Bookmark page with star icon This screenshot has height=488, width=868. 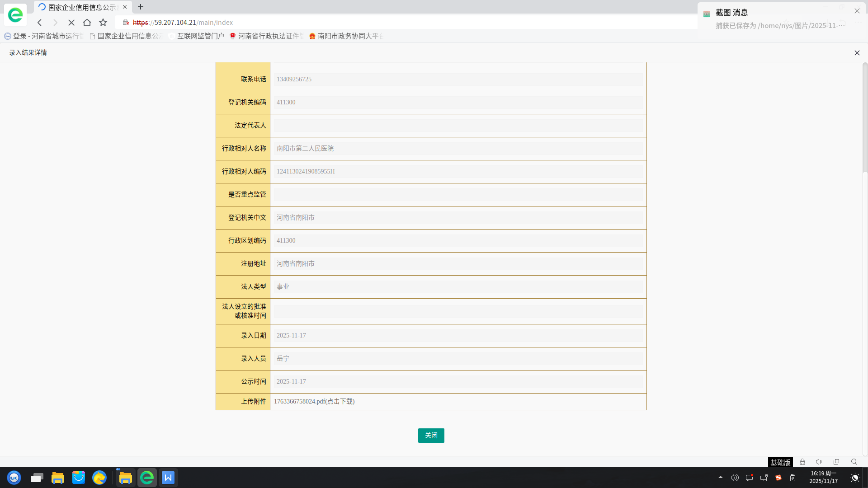pyautogui.click(x=103, y=23)
